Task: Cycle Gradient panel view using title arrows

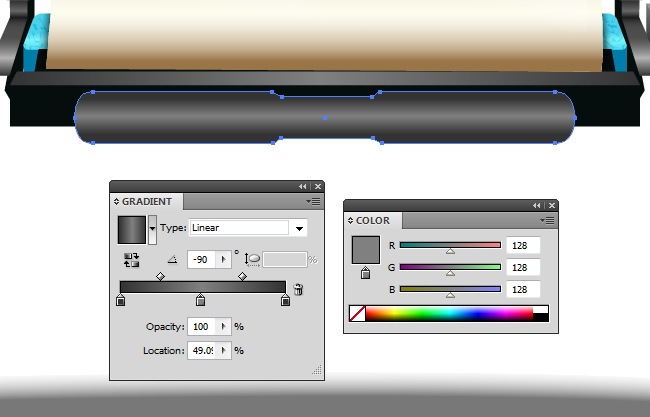Action: tap(116, 201)
